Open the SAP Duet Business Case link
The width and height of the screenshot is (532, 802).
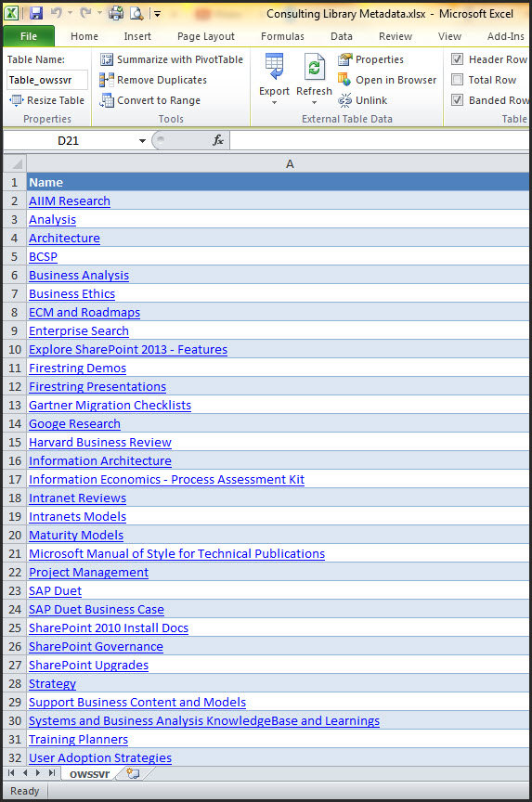click(97, 609)
